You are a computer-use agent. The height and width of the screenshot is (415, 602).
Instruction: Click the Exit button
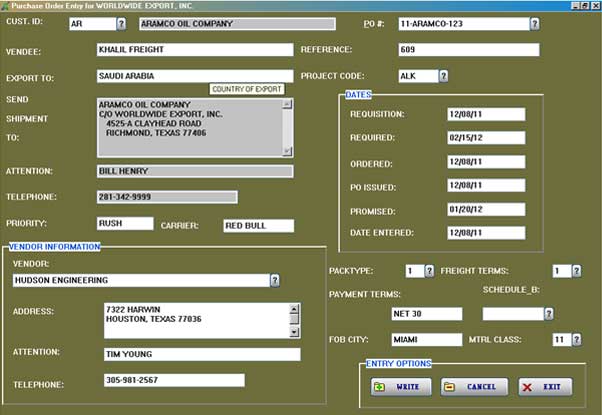tap(544, 387)
